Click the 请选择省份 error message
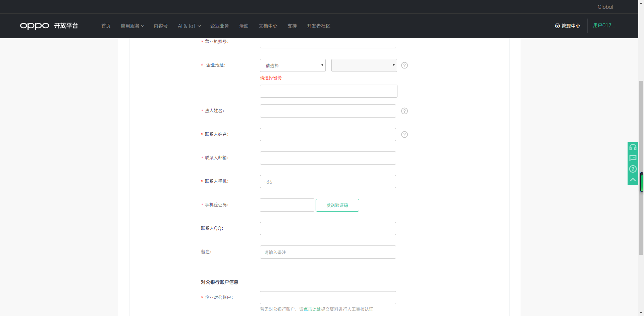Image resolution: width=644 pixels, height=316 pixels. pos(271,78)
